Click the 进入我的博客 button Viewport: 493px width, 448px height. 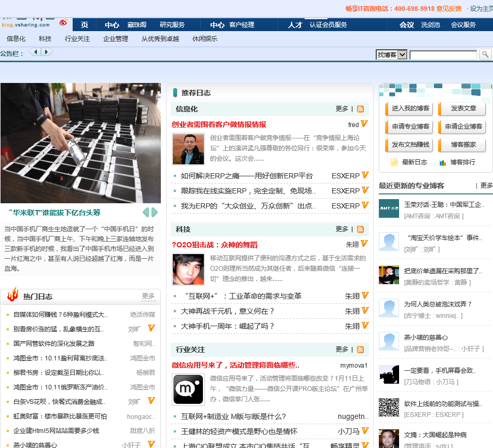pyautogui.click(x=409, y=108)
